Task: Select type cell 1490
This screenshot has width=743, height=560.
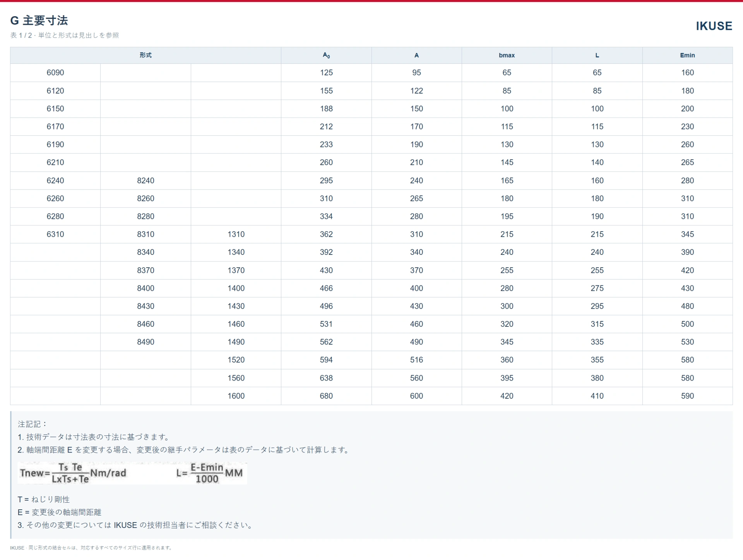Action: point(236,342)
